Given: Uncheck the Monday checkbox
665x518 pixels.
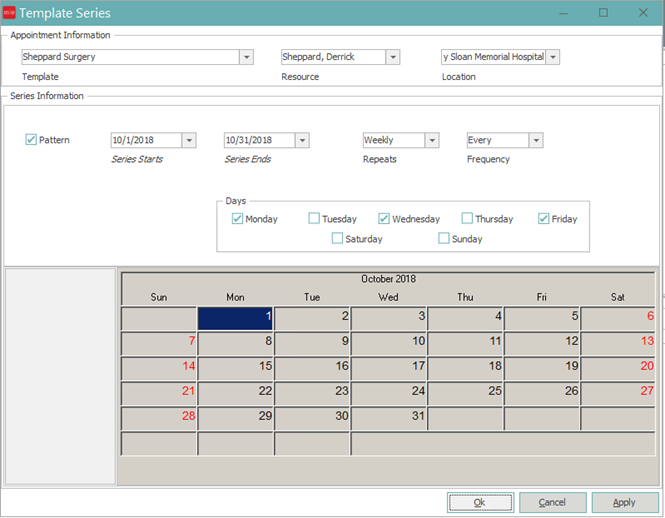Looking at the screenshot, I should [237, 218].
